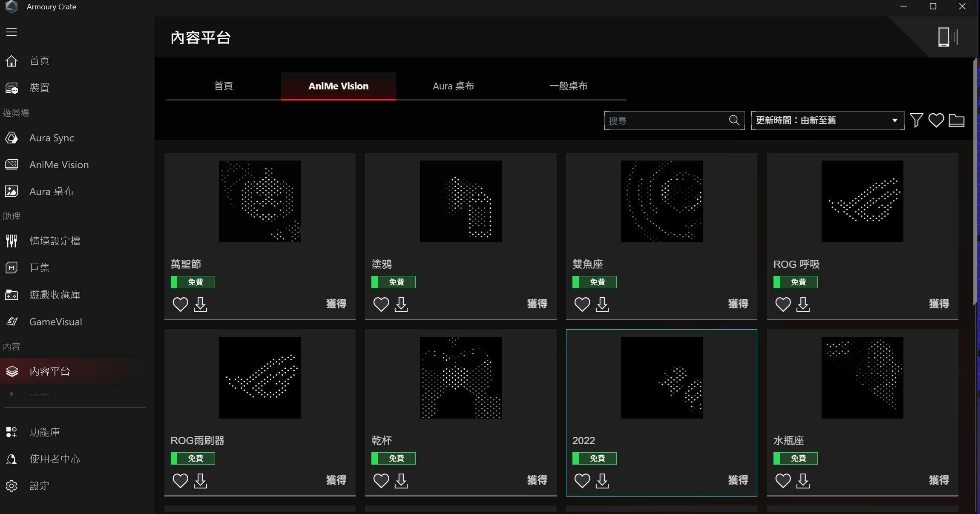Download the 乾杯 item
This screenshot has width=980, height=514.
401,481
